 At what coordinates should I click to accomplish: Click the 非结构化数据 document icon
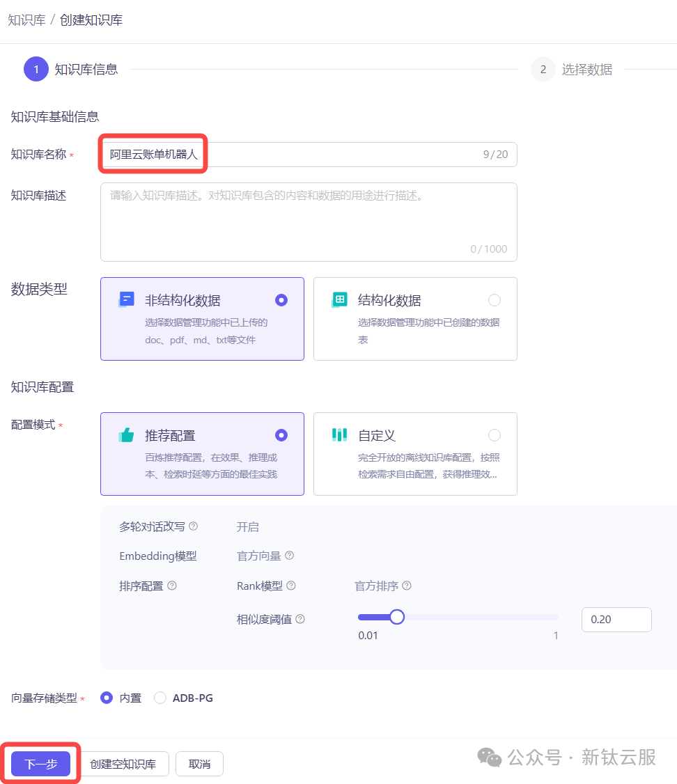[x=127, y=299]
